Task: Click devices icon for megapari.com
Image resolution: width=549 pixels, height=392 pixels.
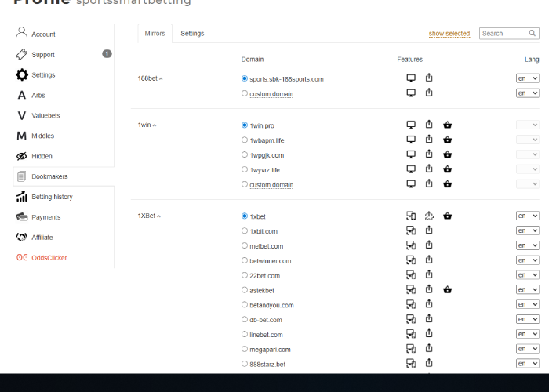Action: tap(411, 349)
